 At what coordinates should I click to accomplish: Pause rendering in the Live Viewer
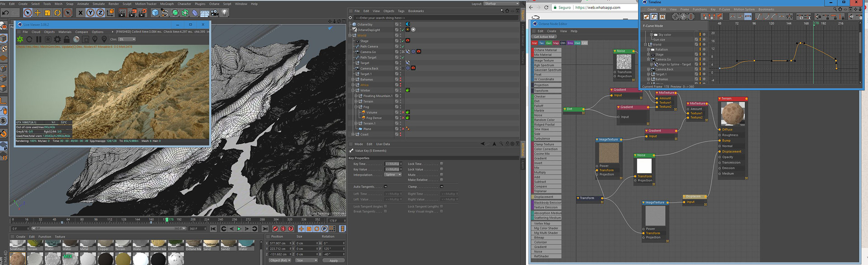pyautogui.click(x=38, y=39)
